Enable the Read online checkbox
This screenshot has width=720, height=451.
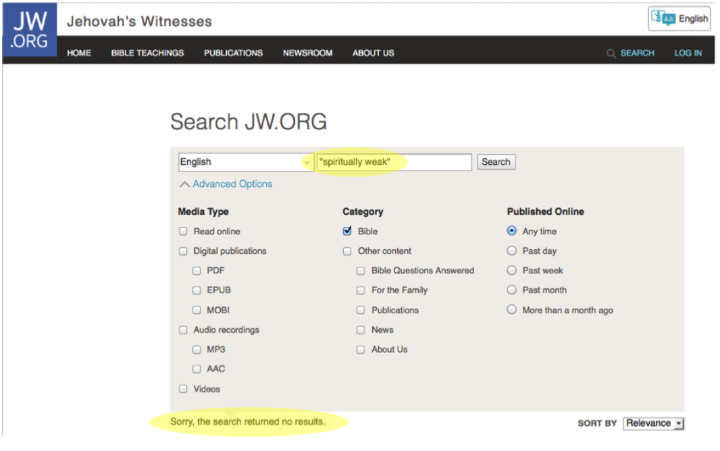tap(183, 231)
